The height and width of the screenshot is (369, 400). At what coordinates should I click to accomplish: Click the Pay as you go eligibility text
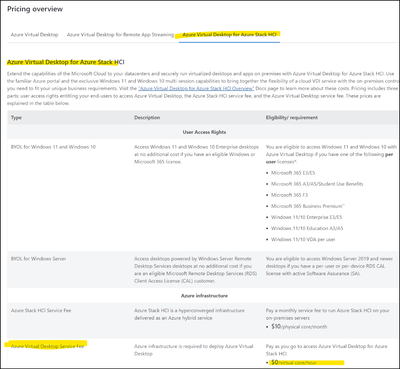[x=326, y=350]
